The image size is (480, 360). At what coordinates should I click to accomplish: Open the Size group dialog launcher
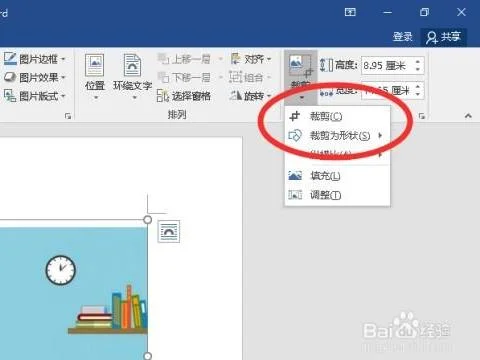(422, 116)
